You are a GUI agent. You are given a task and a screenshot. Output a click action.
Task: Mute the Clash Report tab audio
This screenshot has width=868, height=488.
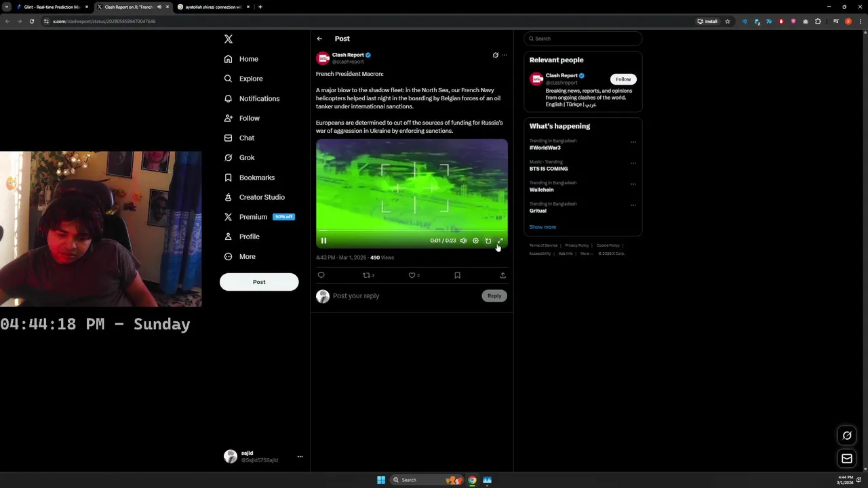159,7
